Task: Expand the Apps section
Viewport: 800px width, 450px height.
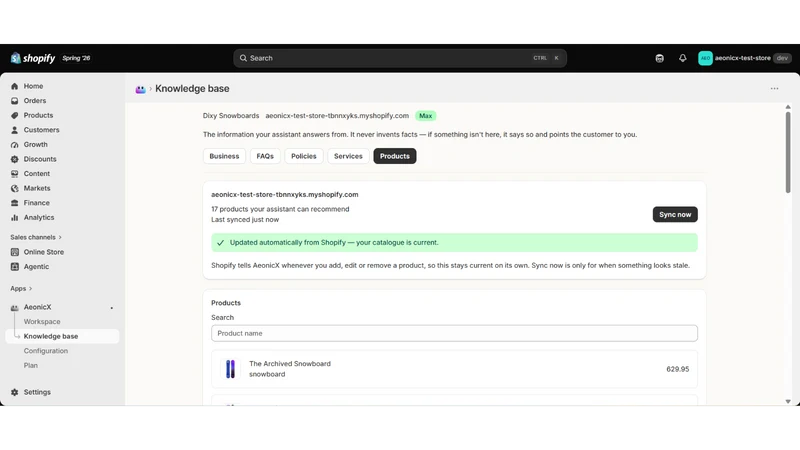Action: click(21, 289)
